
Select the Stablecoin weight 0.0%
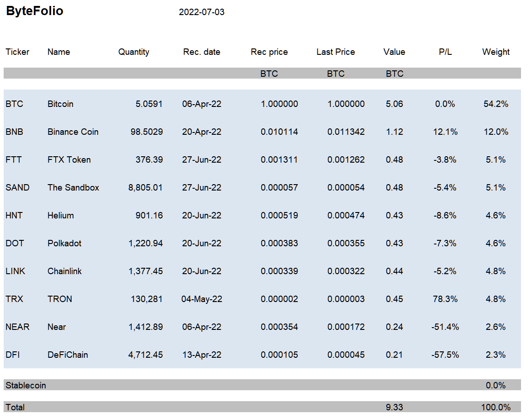point(496,385)
